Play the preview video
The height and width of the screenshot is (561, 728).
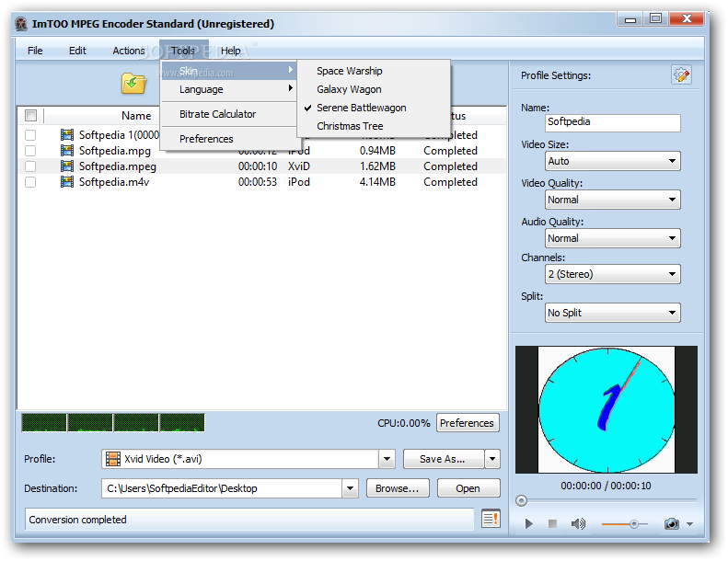[x=529, y=524]
